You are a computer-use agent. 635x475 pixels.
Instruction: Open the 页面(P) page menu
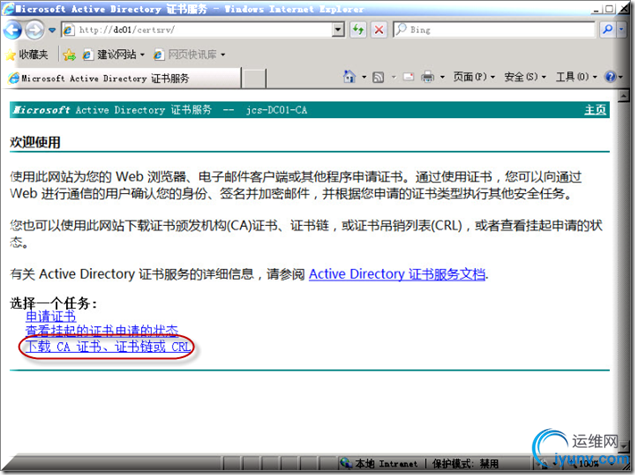(x=474, y=77)
